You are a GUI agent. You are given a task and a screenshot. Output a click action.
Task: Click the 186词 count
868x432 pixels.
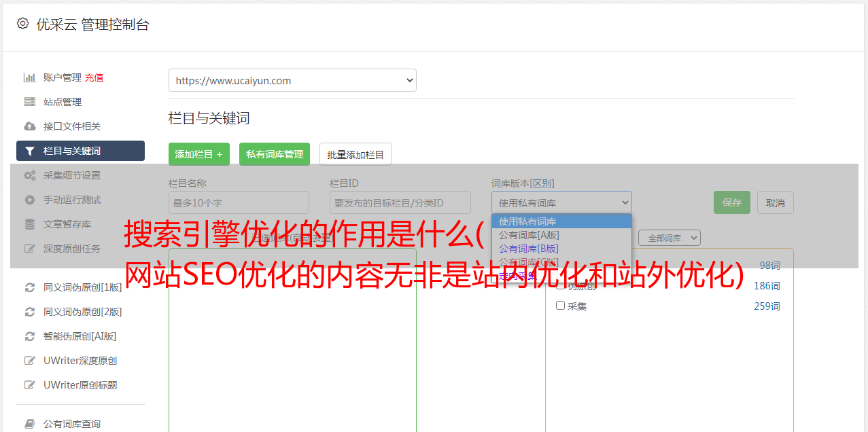[767, 286]
